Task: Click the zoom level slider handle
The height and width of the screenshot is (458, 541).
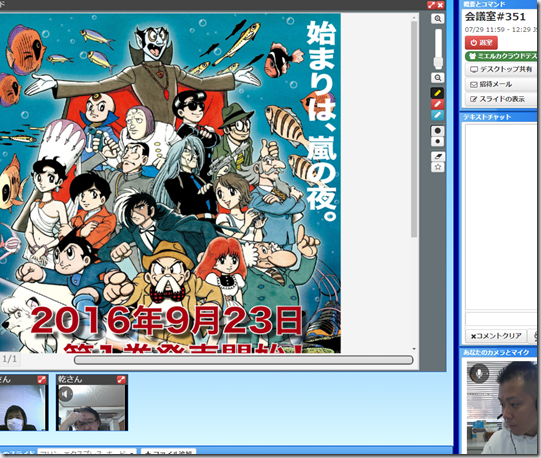Action: tap(438, 63)
